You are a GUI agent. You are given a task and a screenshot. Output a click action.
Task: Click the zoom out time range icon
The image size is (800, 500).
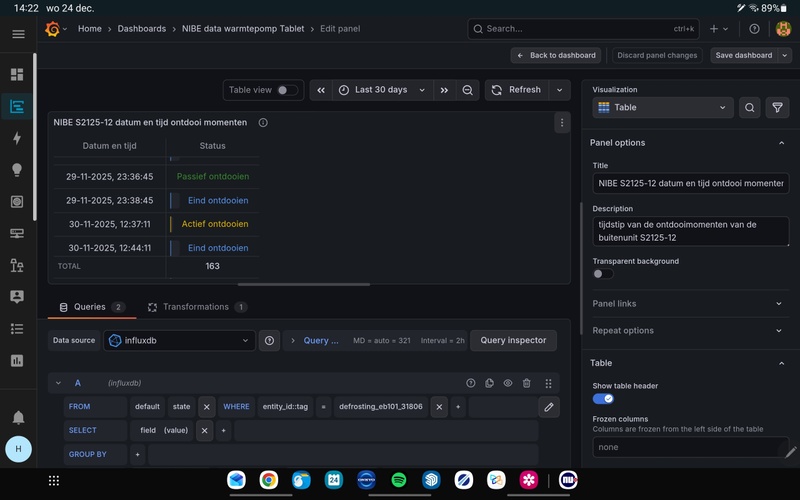(468, 90)
